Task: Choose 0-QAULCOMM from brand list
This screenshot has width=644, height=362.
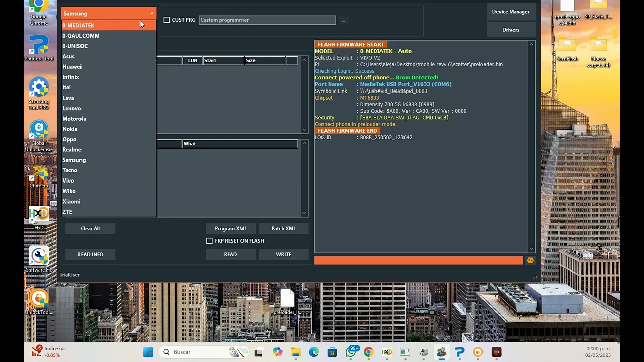Action: pyautogui.click(x=109, y=36)
